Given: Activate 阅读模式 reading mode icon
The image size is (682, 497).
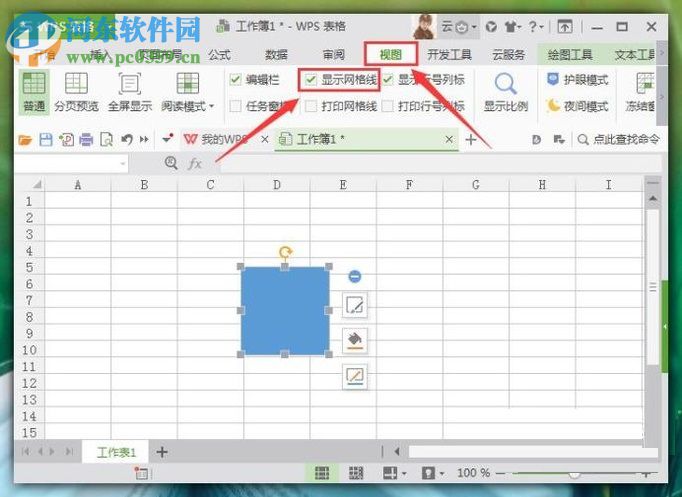Looking at the screenshot, I should pos(187,83).
